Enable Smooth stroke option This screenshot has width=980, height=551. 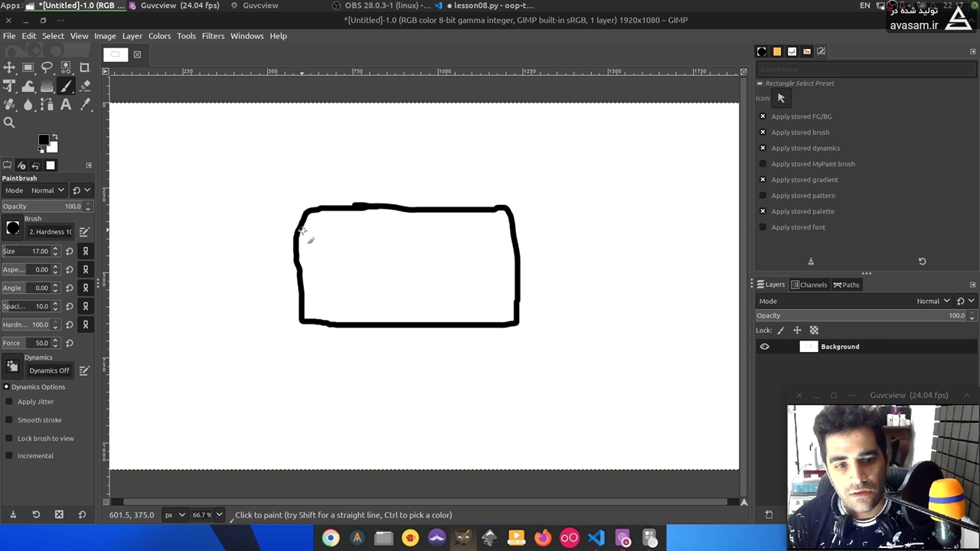tap(9, 420)
